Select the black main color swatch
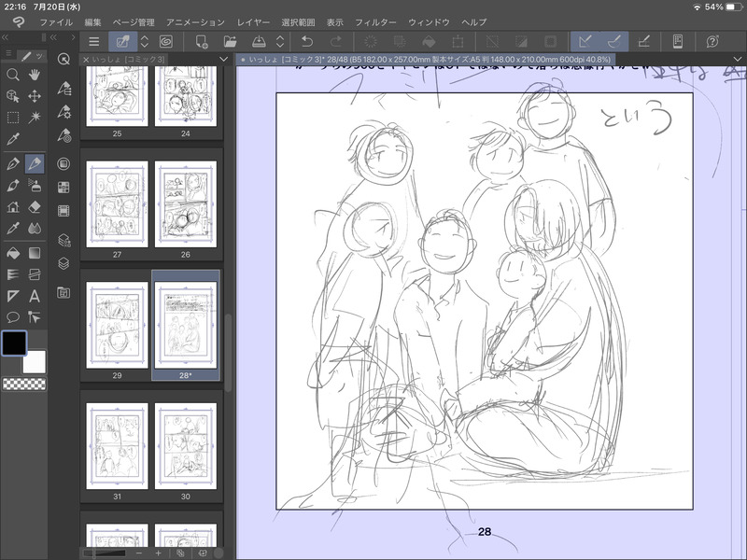 point(14,343)
